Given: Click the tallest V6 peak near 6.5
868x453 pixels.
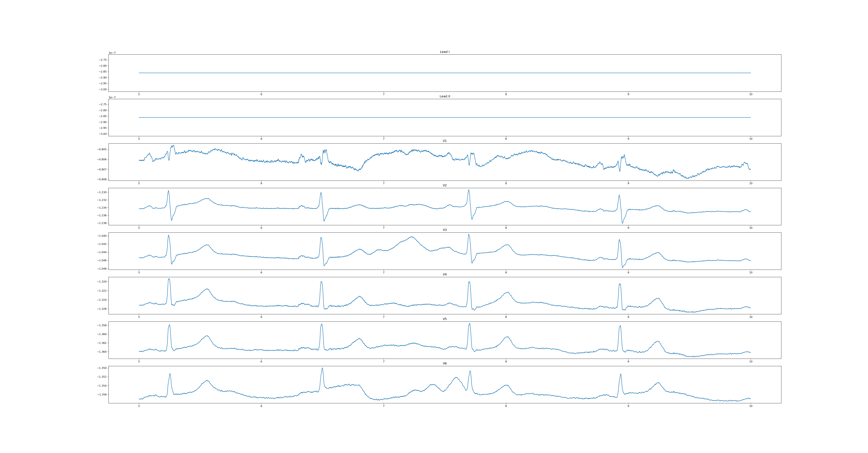Looking at the screenshot, I should point(323,368).
